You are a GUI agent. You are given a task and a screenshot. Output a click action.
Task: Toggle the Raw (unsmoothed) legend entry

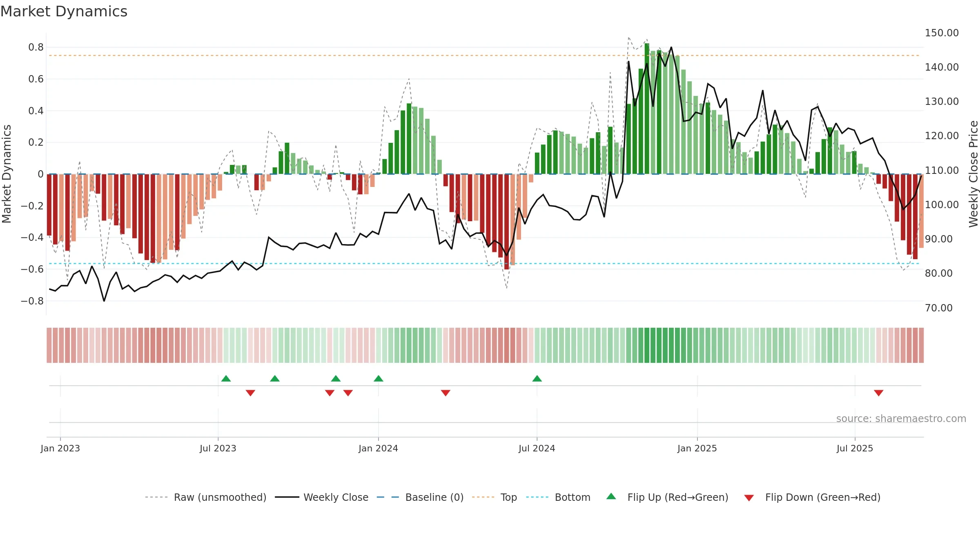point(206,497)
